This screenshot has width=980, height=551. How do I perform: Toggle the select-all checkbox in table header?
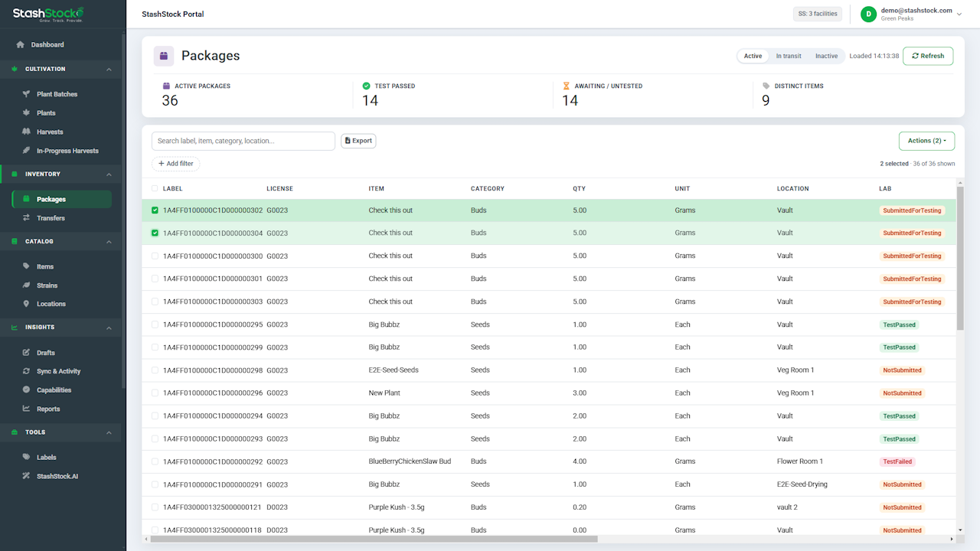(x=155, y=188)
